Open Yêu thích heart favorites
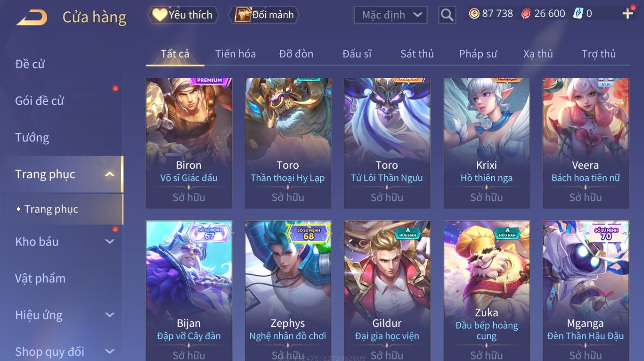644x361 pixels. pyautogui.click(x=183, y=15)
